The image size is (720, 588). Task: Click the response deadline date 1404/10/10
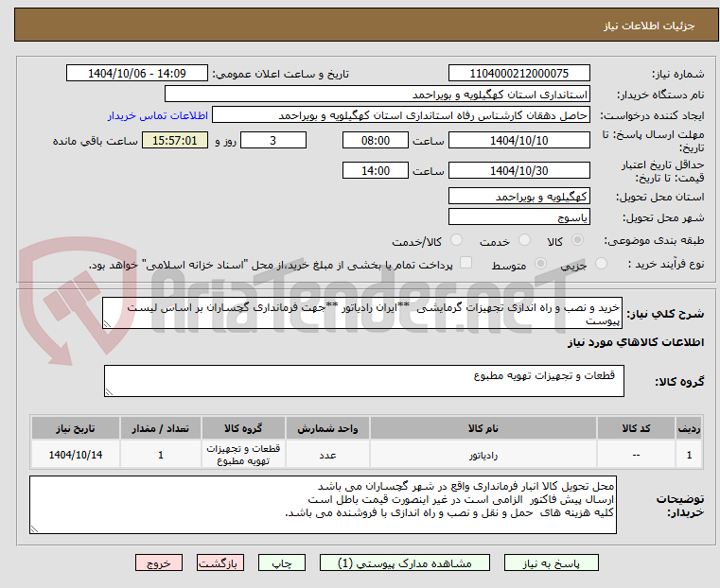coord(518,140)
